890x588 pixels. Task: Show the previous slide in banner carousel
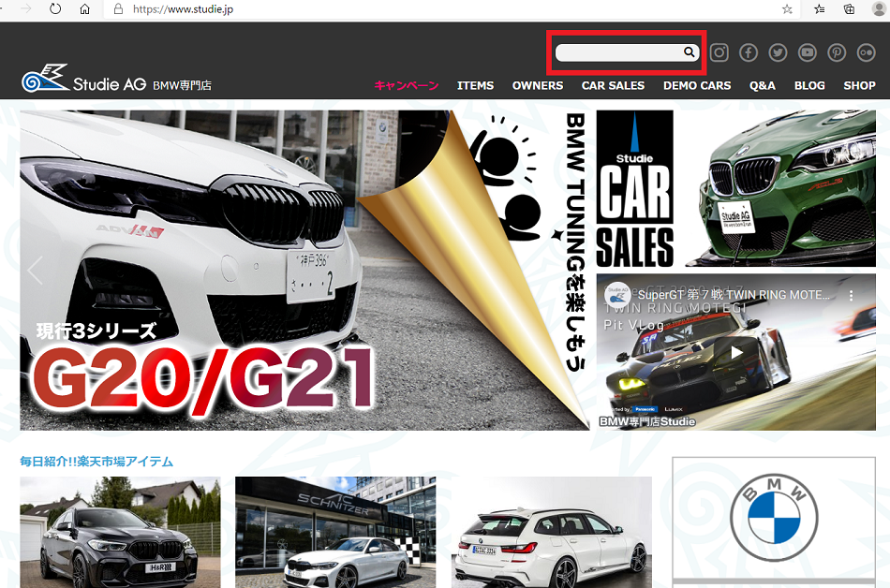36,270
